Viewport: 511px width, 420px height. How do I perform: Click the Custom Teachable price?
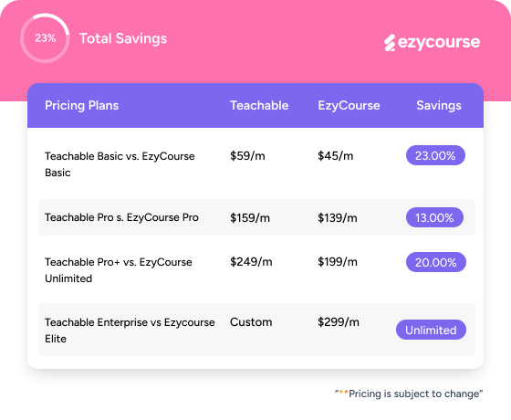pyautogui.click(x=251, y=322)
